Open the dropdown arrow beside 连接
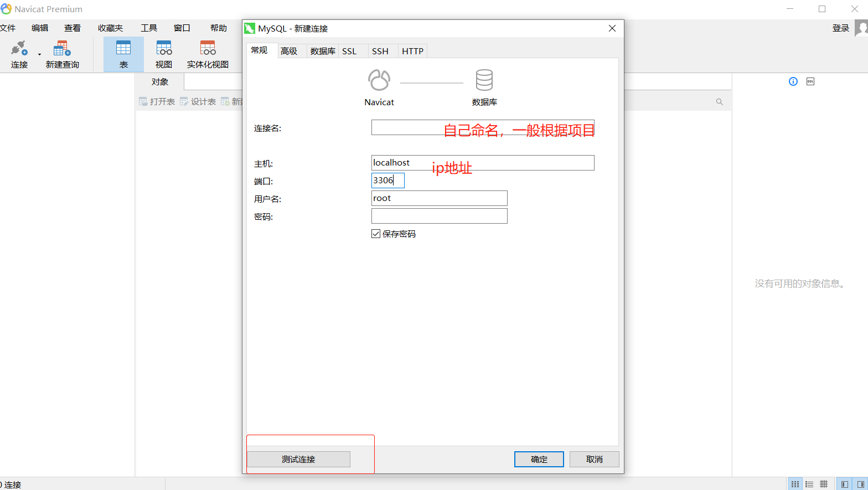The width and height of the screenshot is (868, 490). pyautogui.click(x=39, y=54)
